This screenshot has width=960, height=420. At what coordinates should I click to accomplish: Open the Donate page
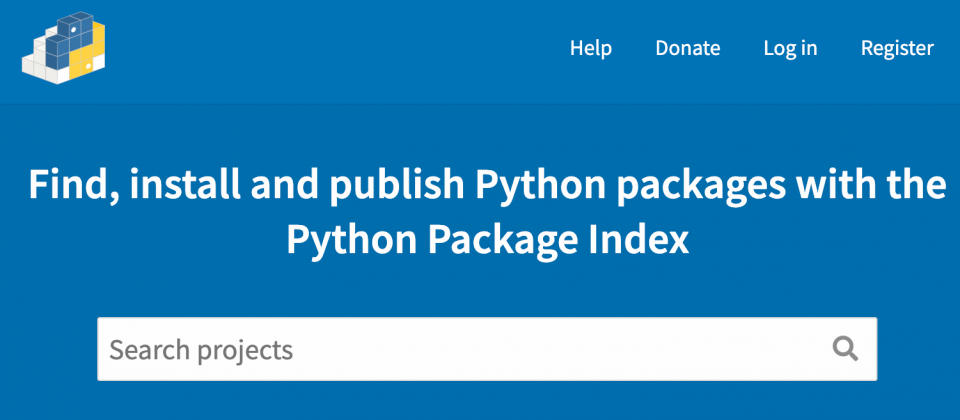point(687,48)
